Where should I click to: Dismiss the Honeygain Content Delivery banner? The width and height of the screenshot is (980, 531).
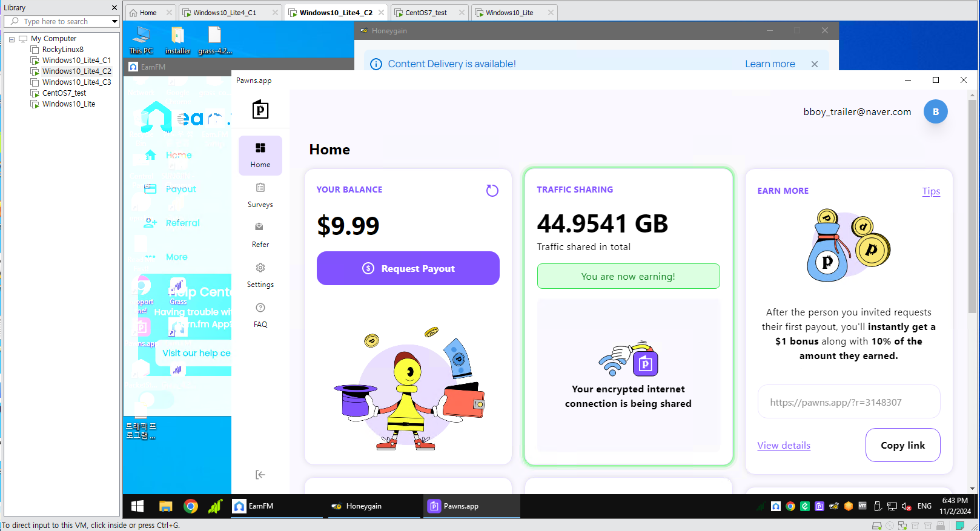coord(815,64)
